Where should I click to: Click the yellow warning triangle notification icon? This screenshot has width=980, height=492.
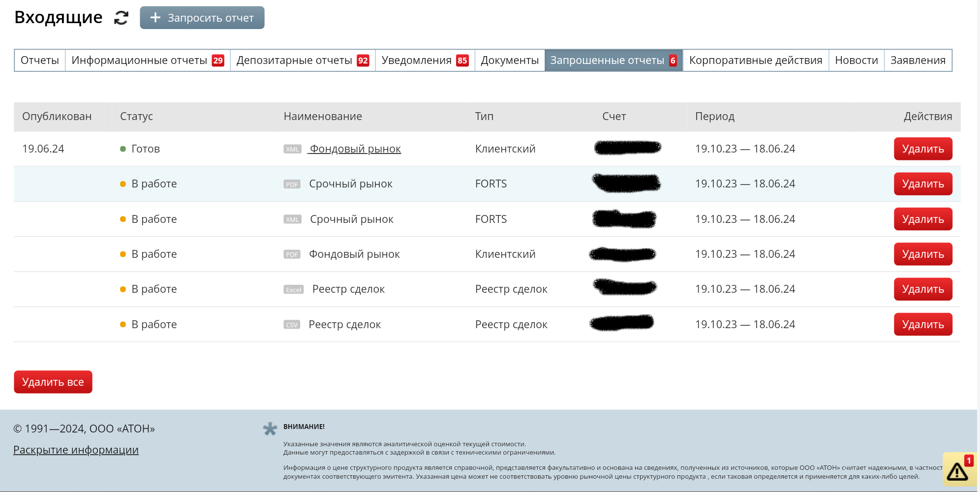click(957, 471)
